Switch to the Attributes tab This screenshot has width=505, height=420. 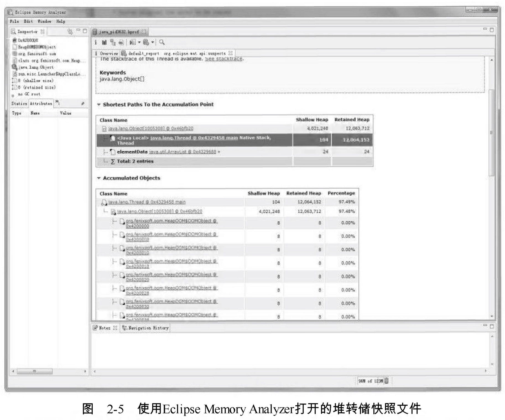[41, 103]
